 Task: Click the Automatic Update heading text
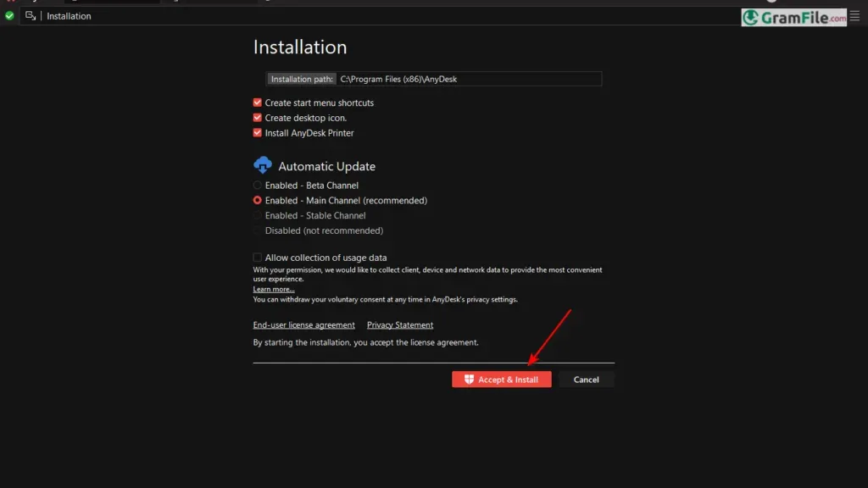coord(326,167)
